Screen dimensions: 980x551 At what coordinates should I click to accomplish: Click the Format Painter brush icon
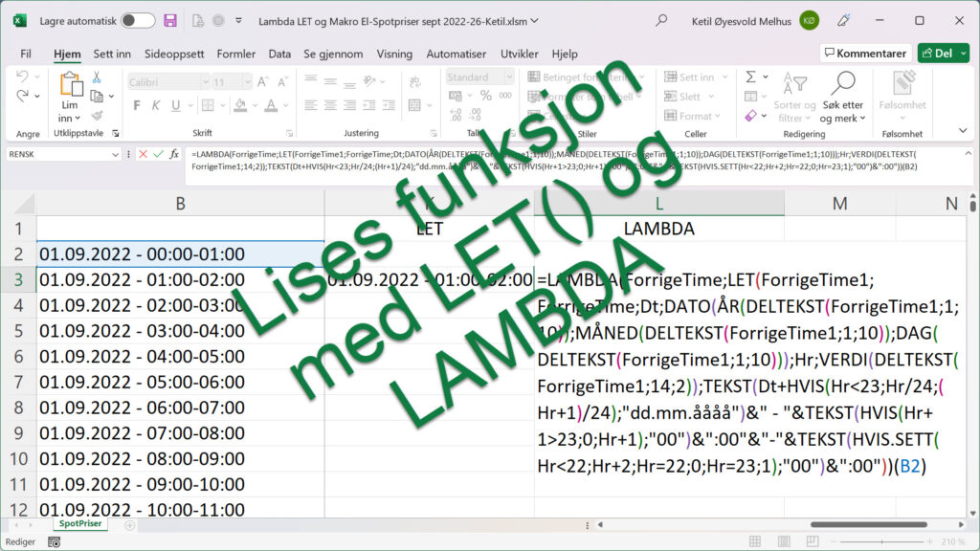pos(97,116)
